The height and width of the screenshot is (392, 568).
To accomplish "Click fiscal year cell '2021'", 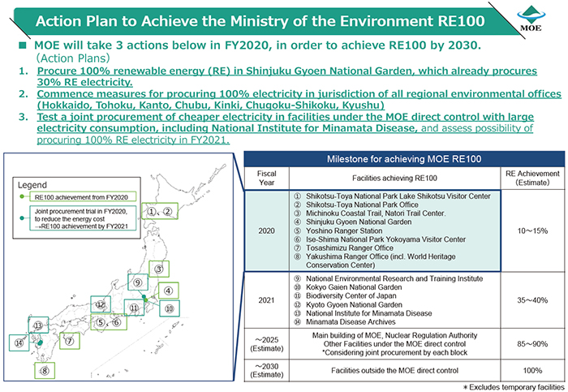I will tap(267, 300).
